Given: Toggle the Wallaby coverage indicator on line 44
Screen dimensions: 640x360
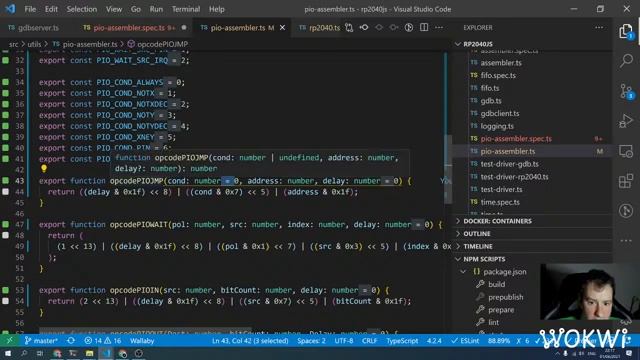Looking at the screenshot, I should (x=5, y=192).
